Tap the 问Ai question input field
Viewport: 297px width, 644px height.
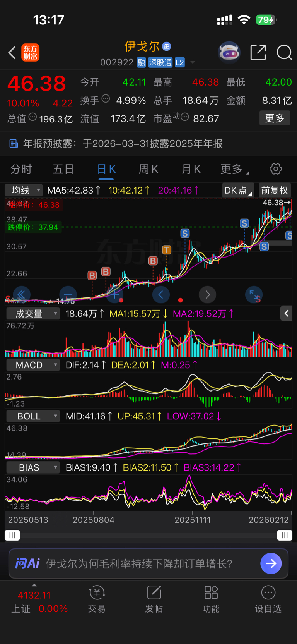pos(148,563)
